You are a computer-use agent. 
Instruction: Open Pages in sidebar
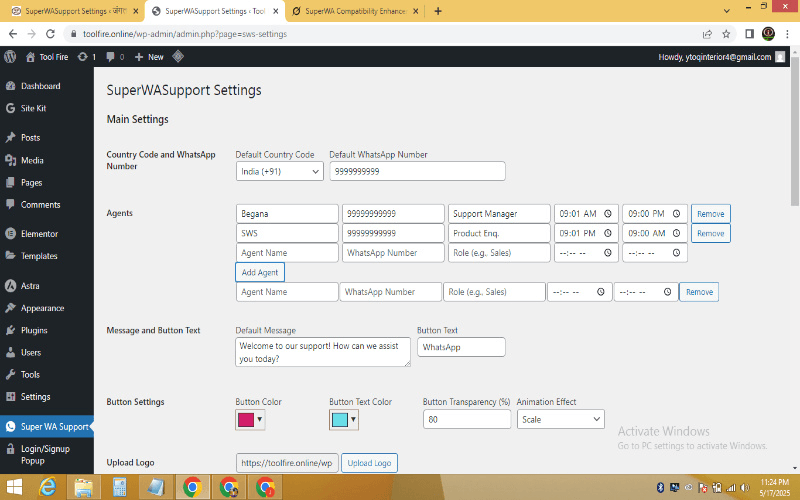coord(31,182)
